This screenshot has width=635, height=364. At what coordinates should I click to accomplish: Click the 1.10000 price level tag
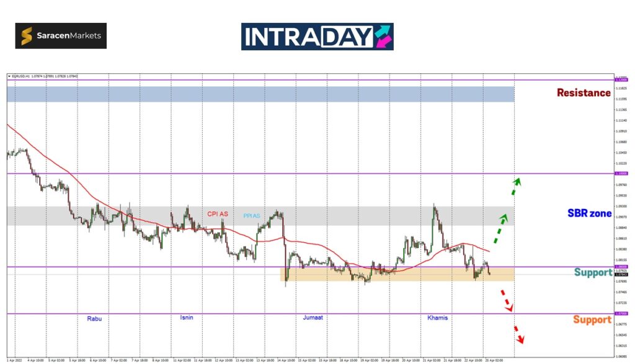point(620,174)
